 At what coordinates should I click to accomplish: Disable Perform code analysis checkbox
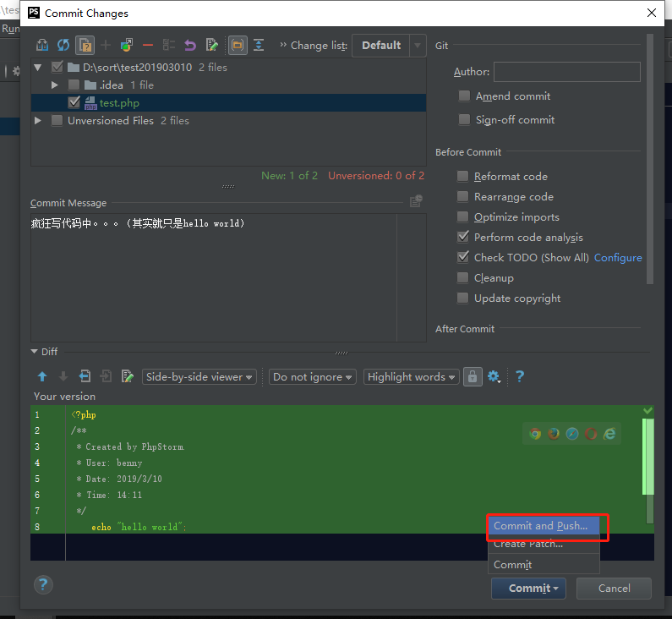point(463,237)
